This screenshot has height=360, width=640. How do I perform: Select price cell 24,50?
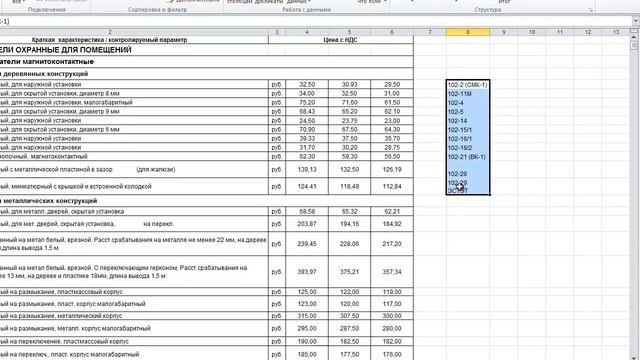307,120
